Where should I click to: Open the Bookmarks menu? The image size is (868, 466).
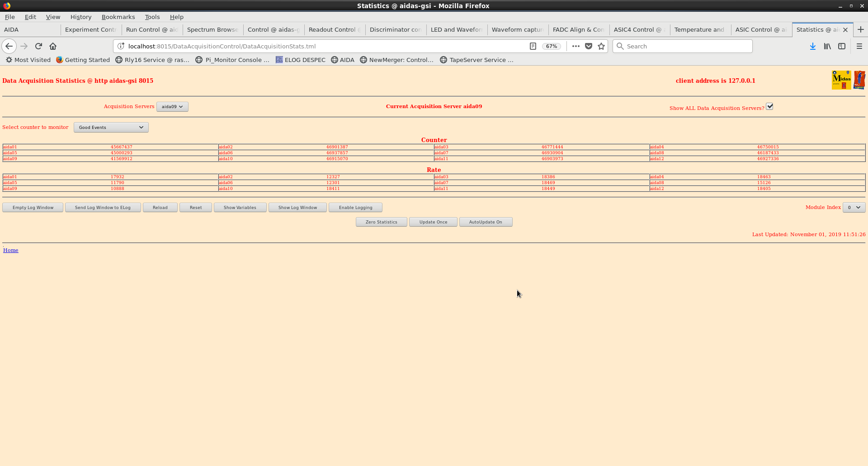pyautogui.click(x=118, y=17)
